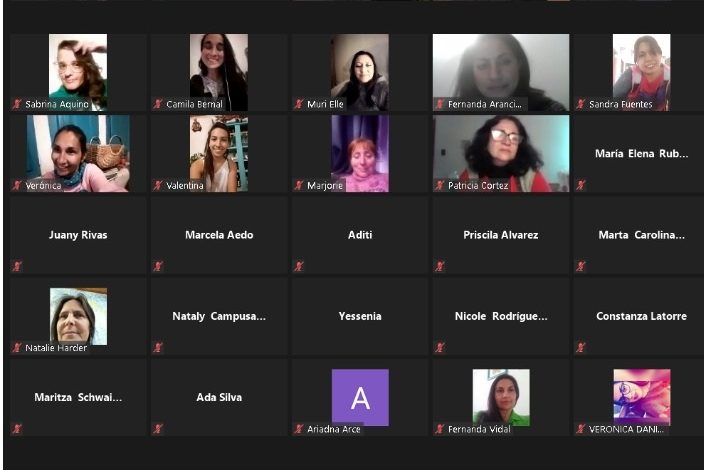Select Fernanda Aranci... video tile
The width and height of the screenshot is (706, 470).
501,72
